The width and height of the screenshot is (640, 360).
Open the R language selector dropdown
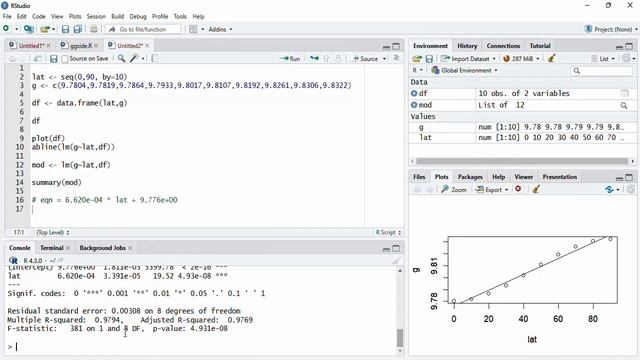click(417, 70)
